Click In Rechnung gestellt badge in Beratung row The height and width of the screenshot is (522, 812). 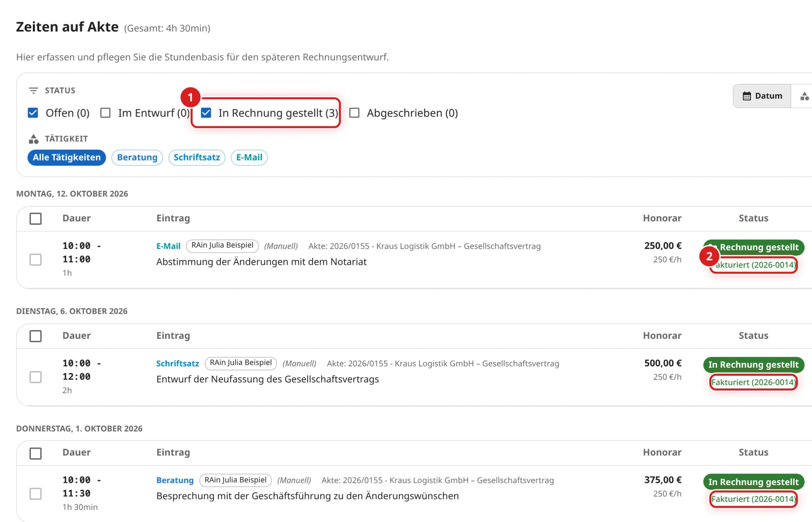[753, 482]
